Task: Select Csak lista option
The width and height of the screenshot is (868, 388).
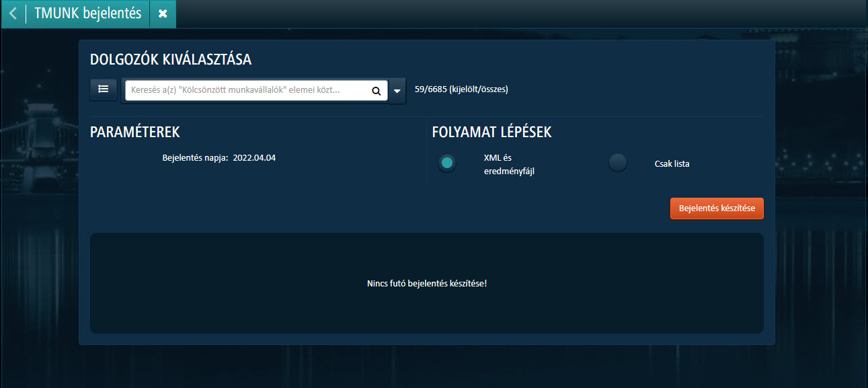Action: 618,163
